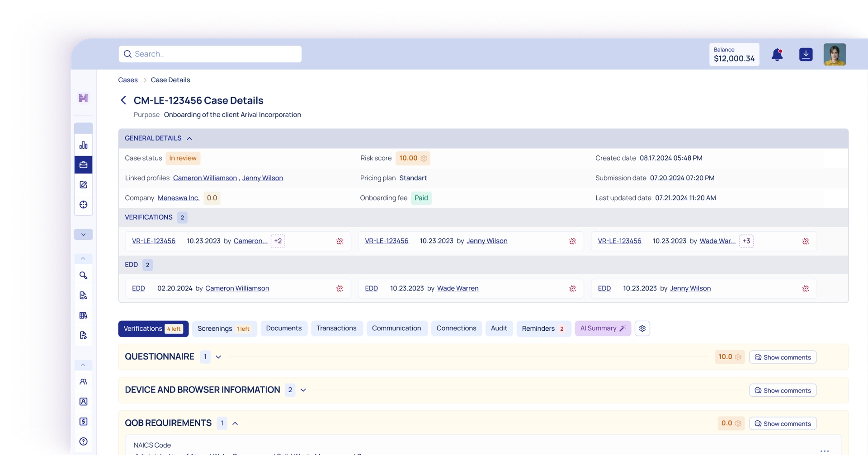Open the profile card sidebar icon
Screen dimensions: 868x455
(x=83, y=402)
